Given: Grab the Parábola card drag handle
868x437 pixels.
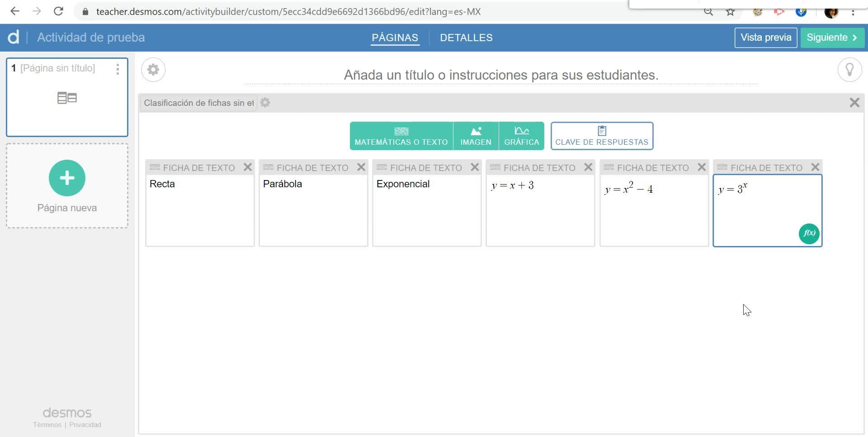Looking at the screenshot, I should coord(268,167).
